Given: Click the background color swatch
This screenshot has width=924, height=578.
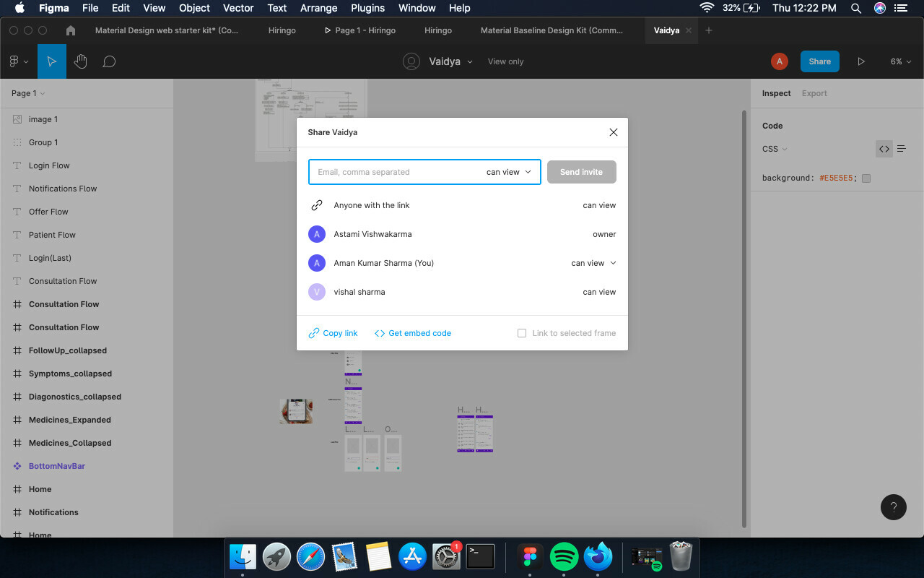Looking at the screenshot, I should coord(866,178).
